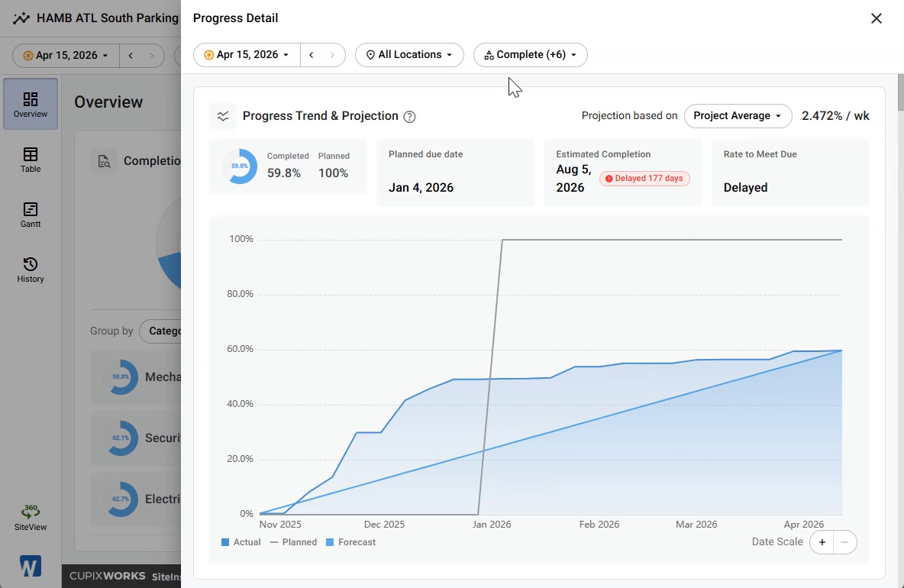The image size is (904, 588).
Task: Click the completion donut showing 59.8%
Action: 240,166
